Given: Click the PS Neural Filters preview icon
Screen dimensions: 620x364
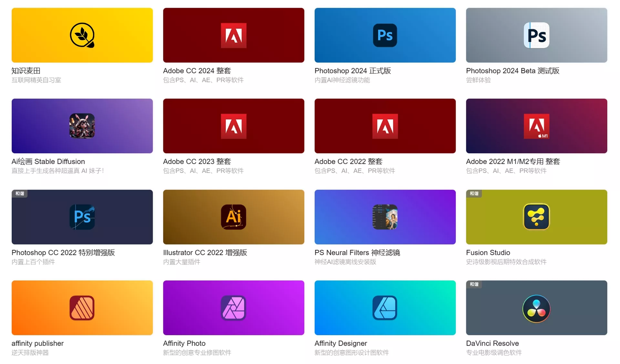Looking at the screenshot, I should pos(385,217).
